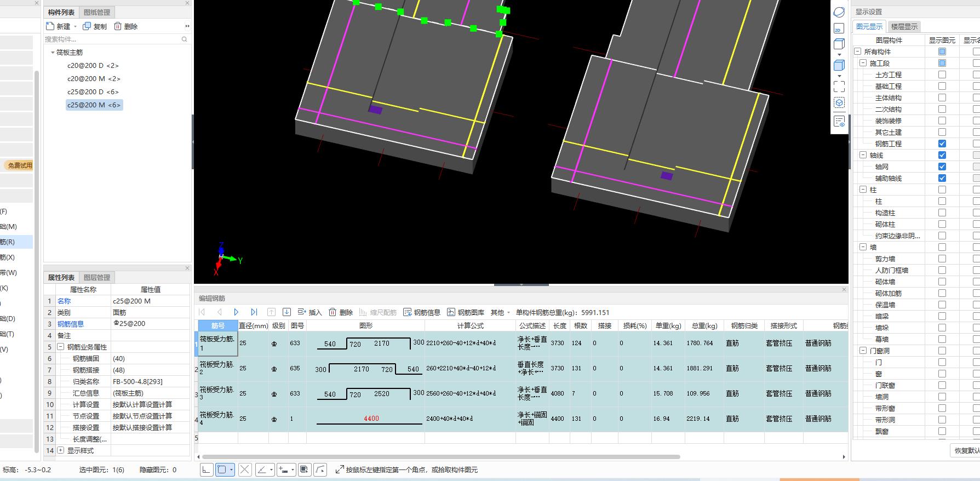Click the dashed rectangle region-select icon
Image resolution: width=980 pixels, height=481 pixels.
point(839,86)
